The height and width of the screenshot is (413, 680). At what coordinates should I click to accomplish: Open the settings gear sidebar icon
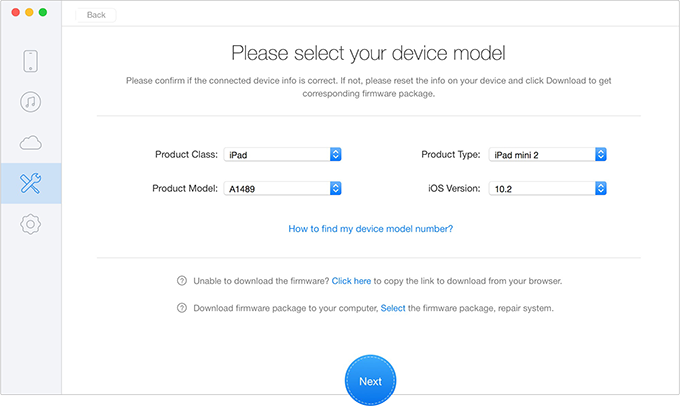click(x=30, y=224)
